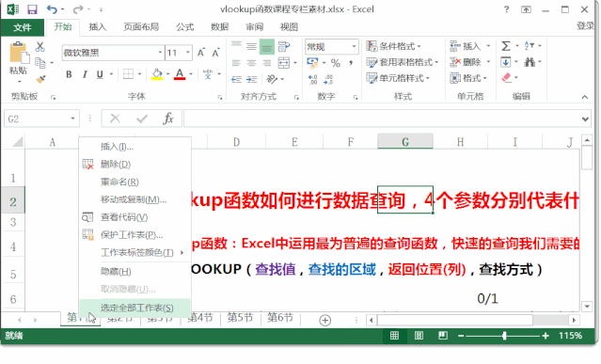Click the borders icon
Viewport: 601px width, 364px height.
[128, 74]
